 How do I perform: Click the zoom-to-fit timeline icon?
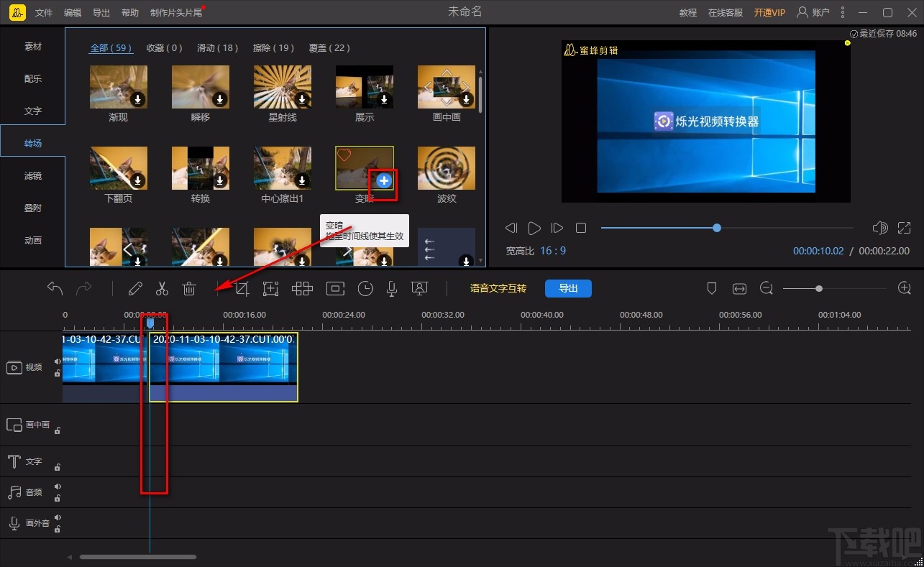point(739,289)
